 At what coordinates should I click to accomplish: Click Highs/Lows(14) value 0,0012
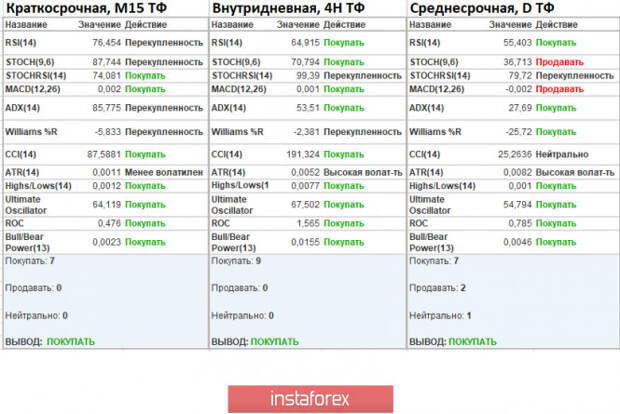106,186
